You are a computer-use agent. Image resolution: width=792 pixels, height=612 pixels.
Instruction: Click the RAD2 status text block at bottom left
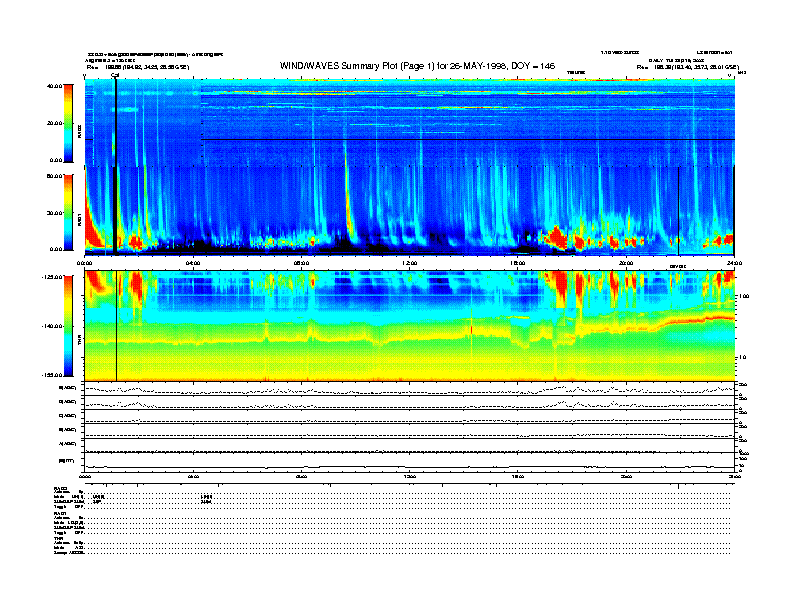click(x=70, y=496)
